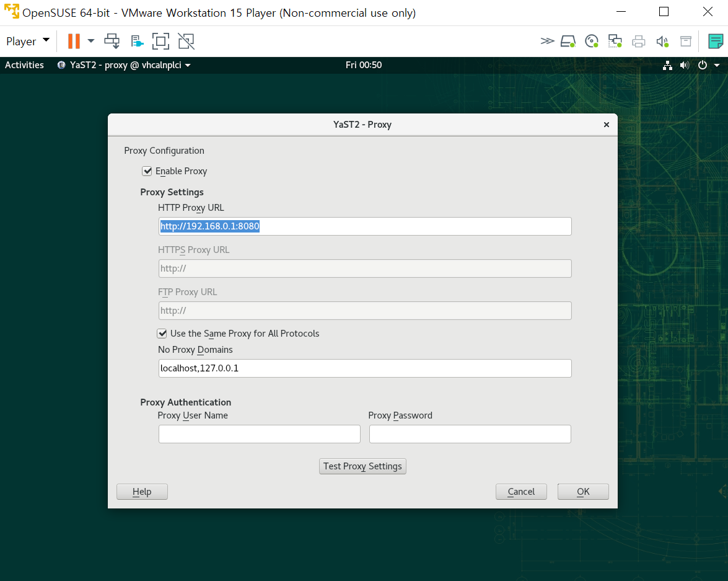Open the power options dropdown beside the pause icon
Screen dimensions: 728x581
coord(91,42)
